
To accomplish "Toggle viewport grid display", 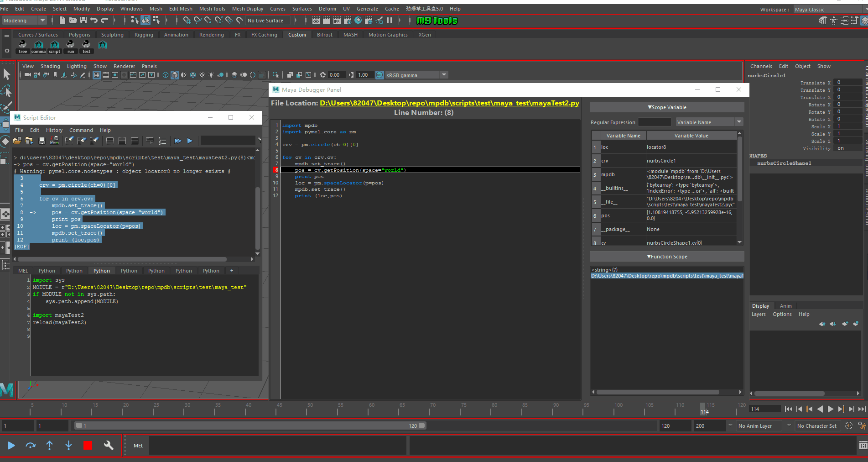I will click(97, 75).
